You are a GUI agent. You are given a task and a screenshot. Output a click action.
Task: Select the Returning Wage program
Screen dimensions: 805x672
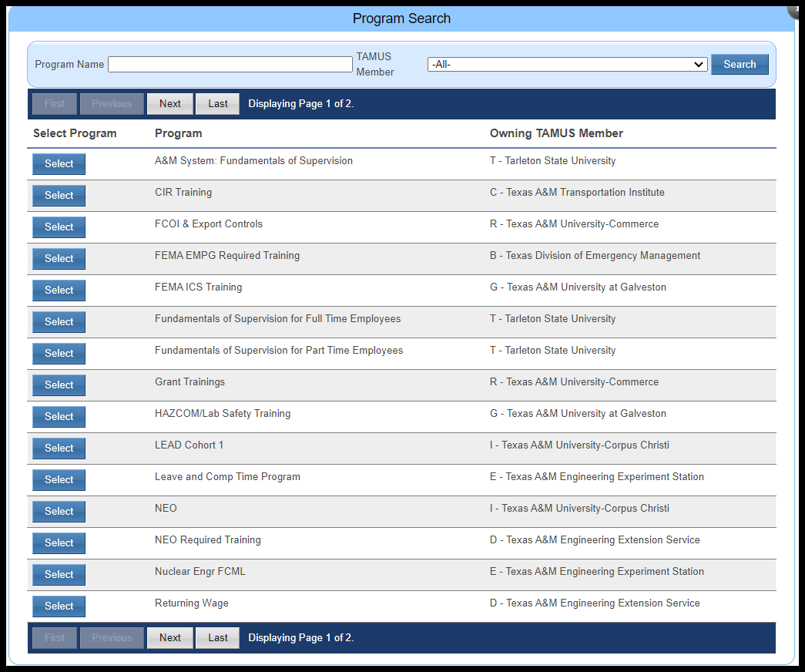click(59, 606)
